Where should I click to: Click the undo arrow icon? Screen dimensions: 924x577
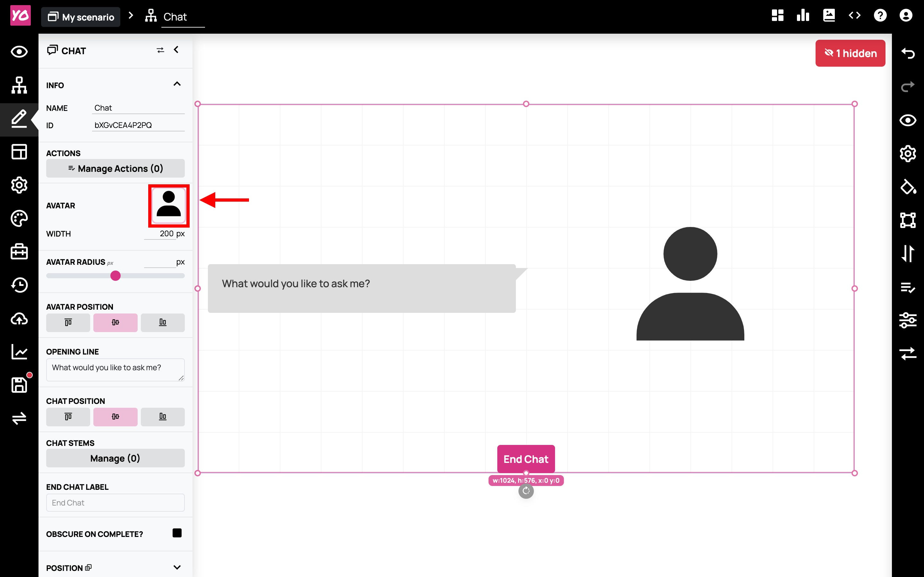[908, 54]
